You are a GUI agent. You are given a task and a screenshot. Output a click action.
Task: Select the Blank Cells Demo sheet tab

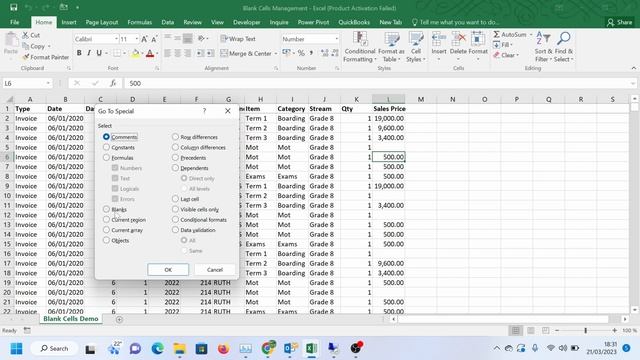pos(71,319)
